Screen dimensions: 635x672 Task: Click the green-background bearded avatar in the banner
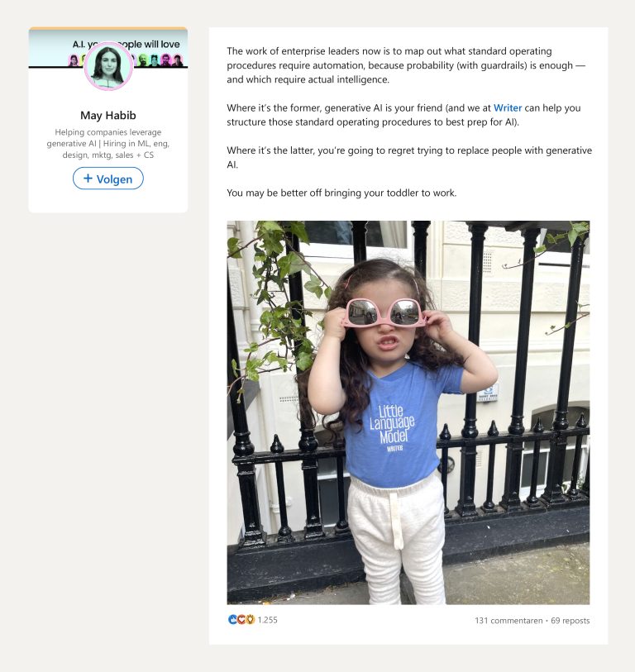143,60
